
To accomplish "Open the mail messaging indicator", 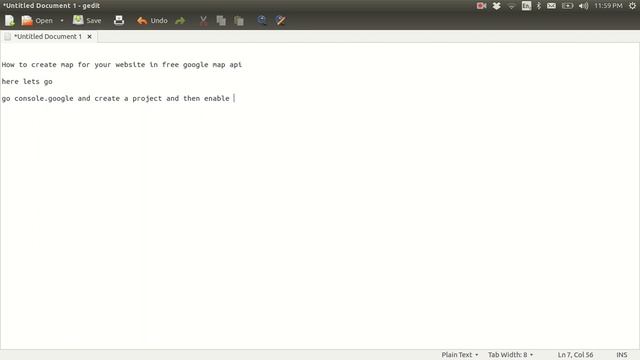I will (x=551, y=6).
